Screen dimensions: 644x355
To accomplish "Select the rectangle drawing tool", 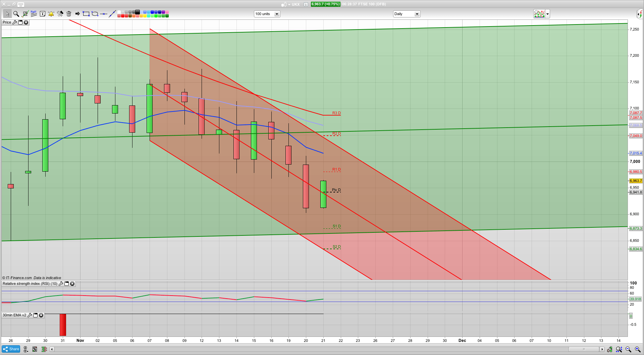I will 86,14.
